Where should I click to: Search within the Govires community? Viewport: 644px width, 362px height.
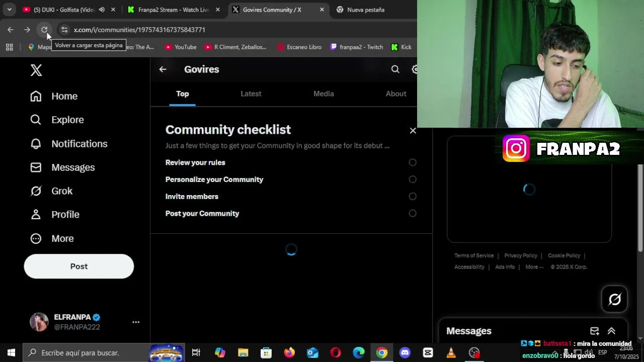coord(395,69)
